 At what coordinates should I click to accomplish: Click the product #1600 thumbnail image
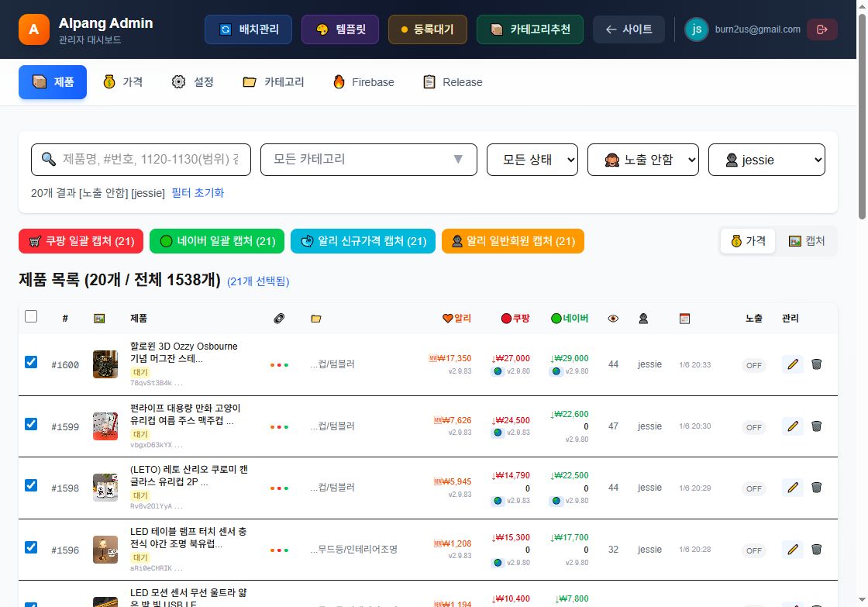pos(105,364)
